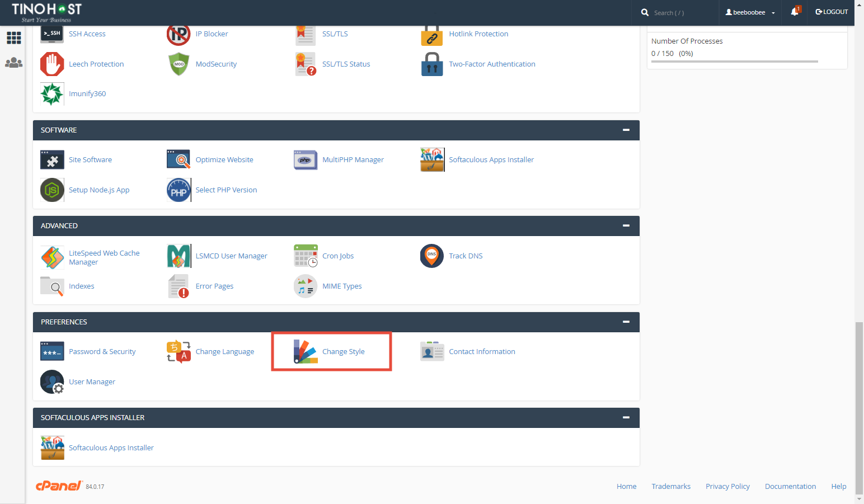Click the Two-Factor Authentication padlock icon
The height and width of the screenshot is (504, 864).
[432, 64]
